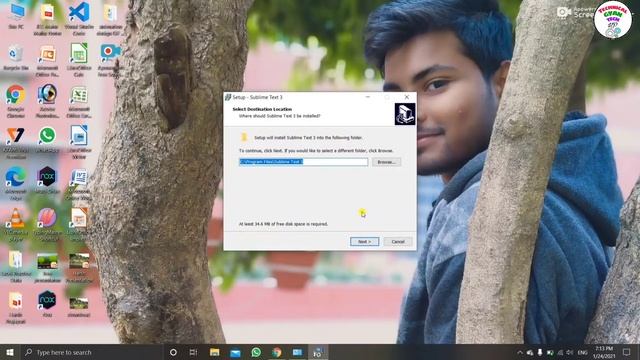Open the Recycle Bin desktop icon

point(16,58)
